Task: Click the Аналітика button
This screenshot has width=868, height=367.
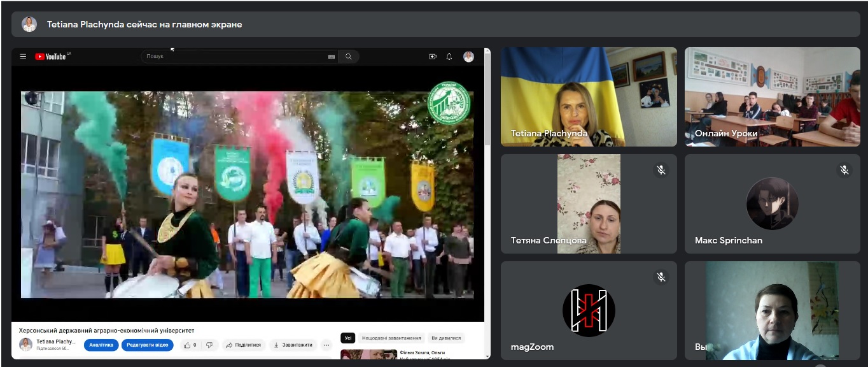Action: tap(102, 345)
